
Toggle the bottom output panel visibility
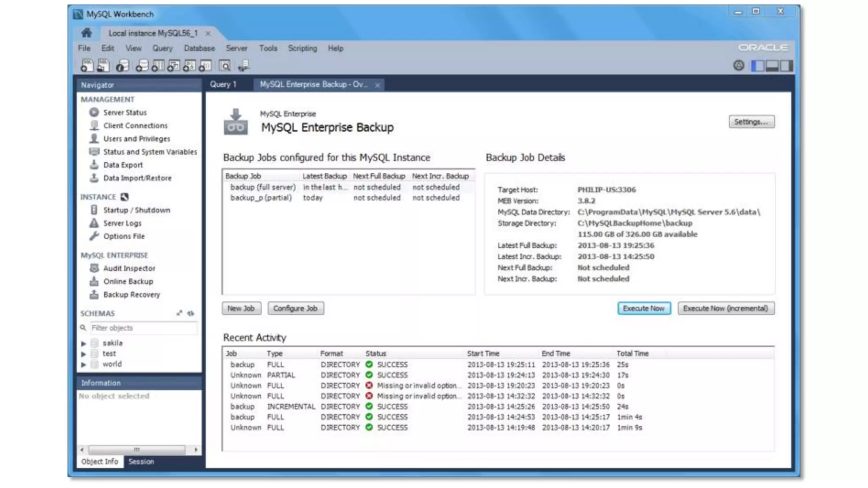tap(772, 66)
